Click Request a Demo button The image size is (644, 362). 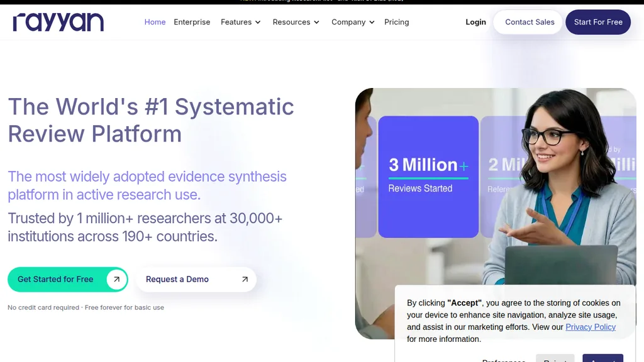point(196,280)
